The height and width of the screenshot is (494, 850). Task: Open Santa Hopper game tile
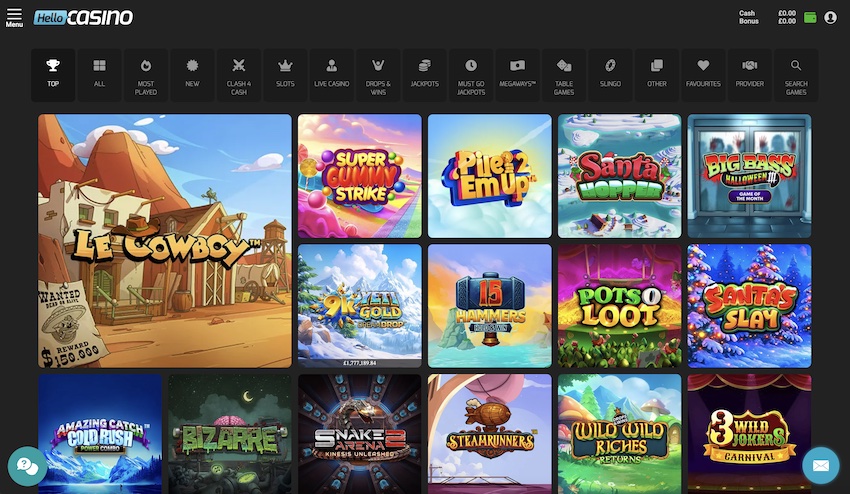coord(620,176)
